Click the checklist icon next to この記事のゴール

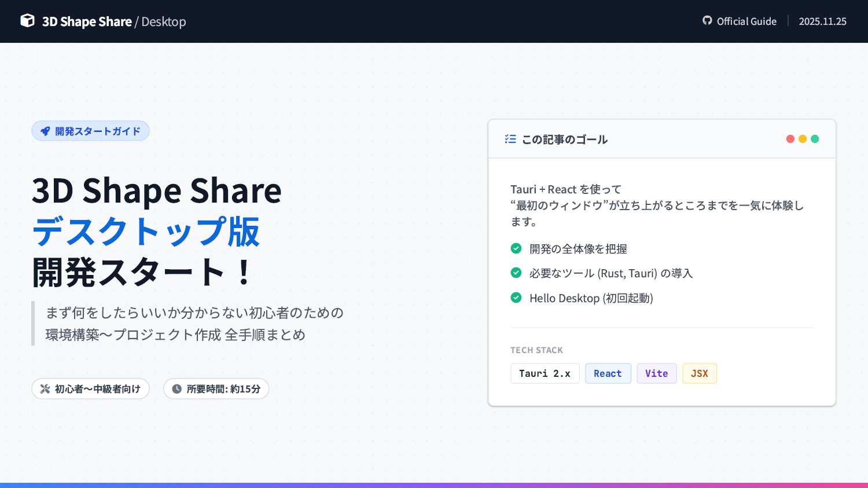tap(510, 139)
